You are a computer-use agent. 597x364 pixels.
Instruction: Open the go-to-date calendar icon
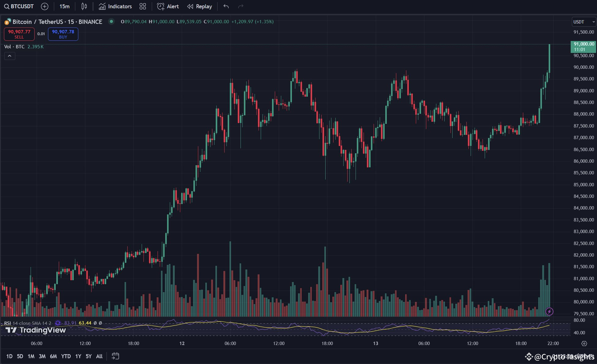116,356
